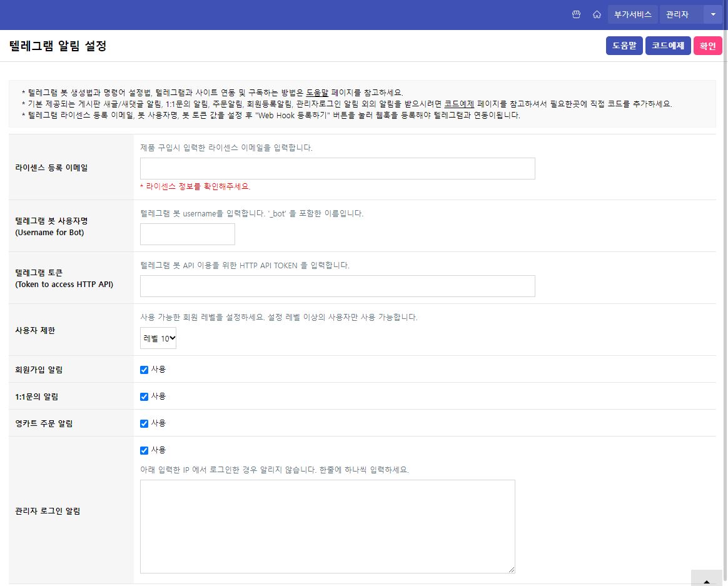
Task: Click the pink 확인 confirm button
Action: pos(707,45)
